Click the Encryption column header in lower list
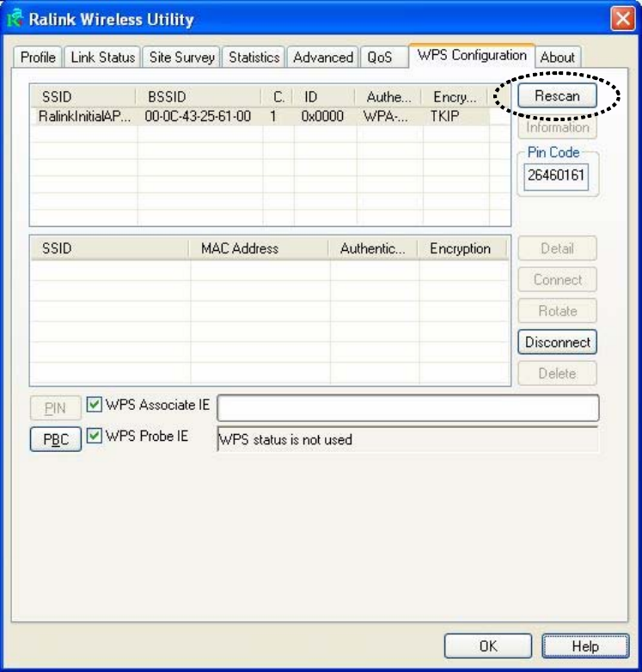The image size is (642, 672). [x=462, y=248]
